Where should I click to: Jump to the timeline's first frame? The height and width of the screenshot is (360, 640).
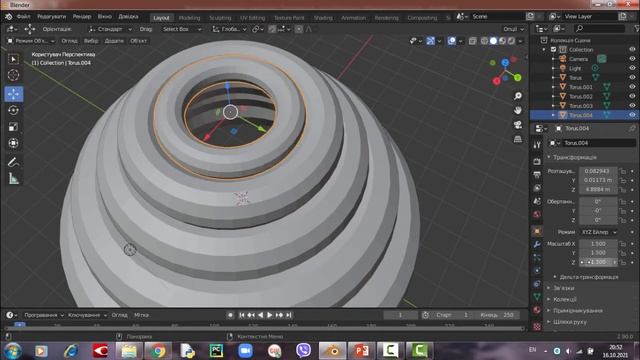point(242,315)
